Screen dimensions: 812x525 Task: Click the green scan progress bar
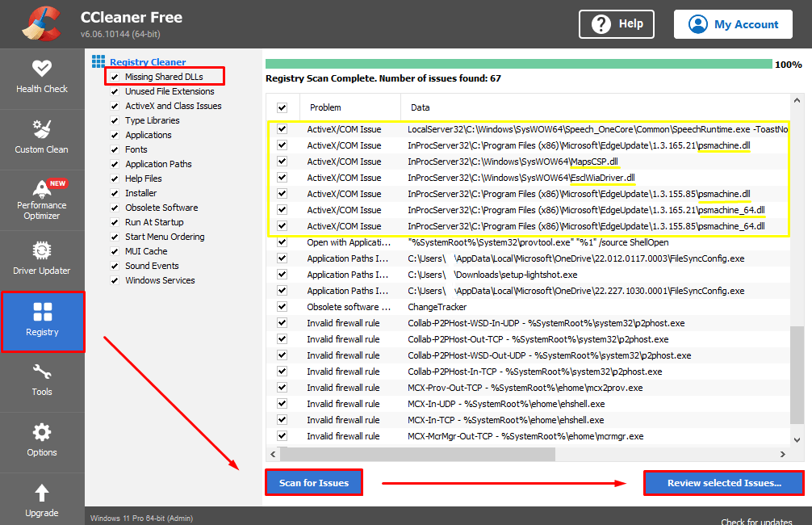pos(518,64)
